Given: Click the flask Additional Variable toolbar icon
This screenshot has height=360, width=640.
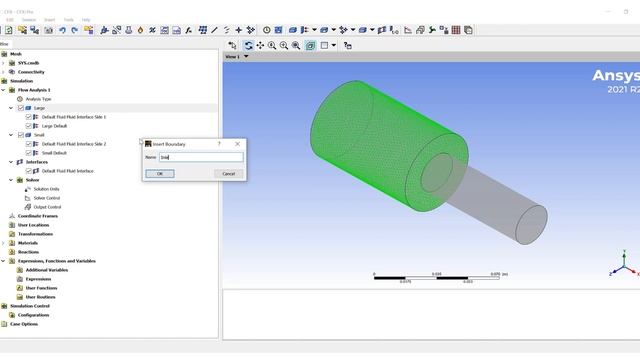Looking at the screenshot, I should pyautogui.click(x=129, y=30).
